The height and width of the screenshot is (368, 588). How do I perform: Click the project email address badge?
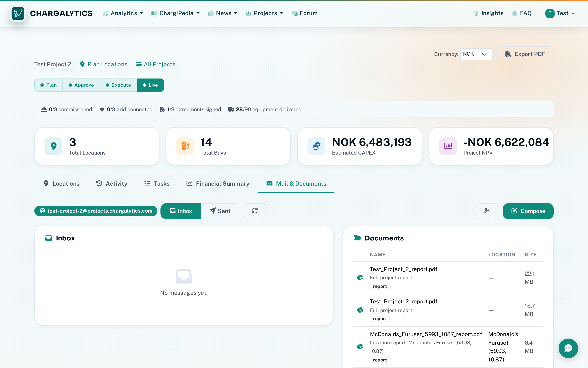[x=96, y=211]
